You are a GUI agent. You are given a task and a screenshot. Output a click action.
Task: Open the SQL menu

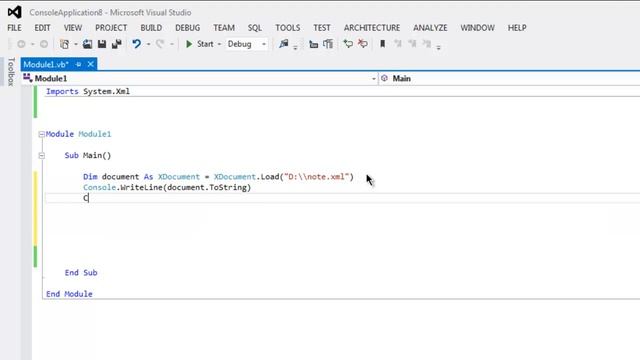click(x=255, y=28)
